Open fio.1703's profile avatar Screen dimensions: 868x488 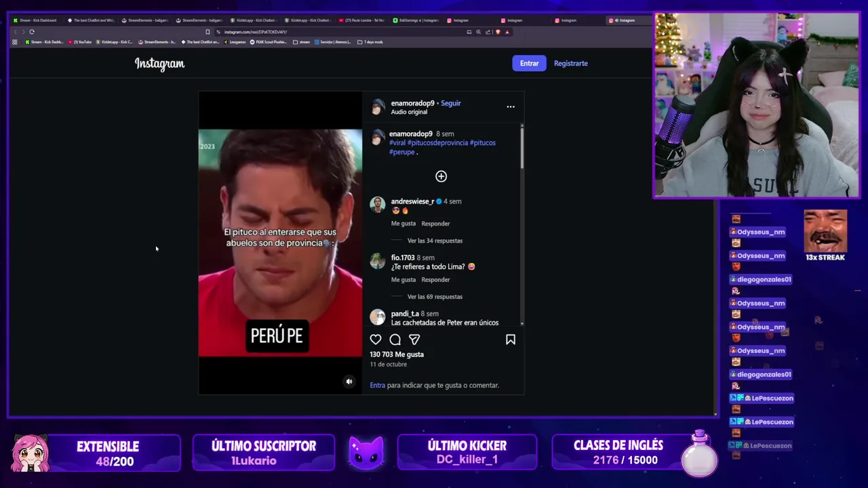point(378,261)
